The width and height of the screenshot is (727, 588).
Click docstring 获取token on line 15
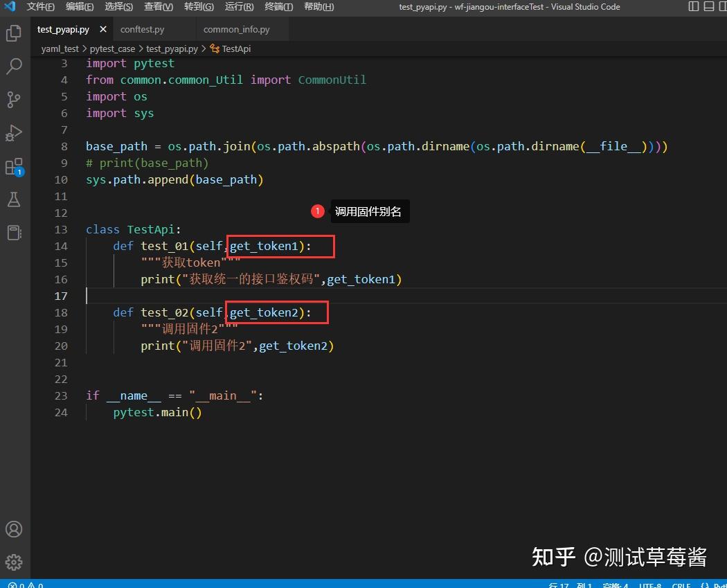190,263
